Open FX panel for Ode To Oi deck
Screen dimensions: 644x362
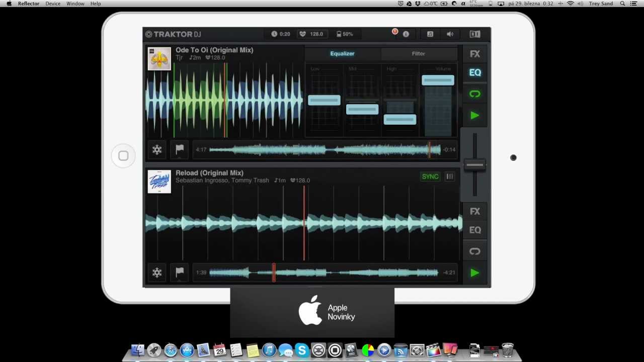(x=475, y=54)
